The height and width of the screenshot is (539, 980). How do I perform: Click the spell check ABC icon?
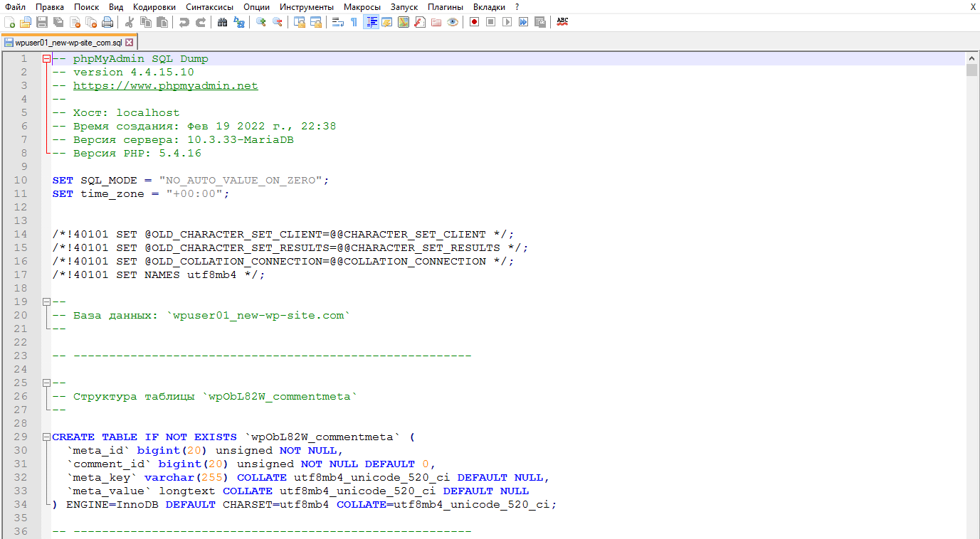(x=562, y=22)
